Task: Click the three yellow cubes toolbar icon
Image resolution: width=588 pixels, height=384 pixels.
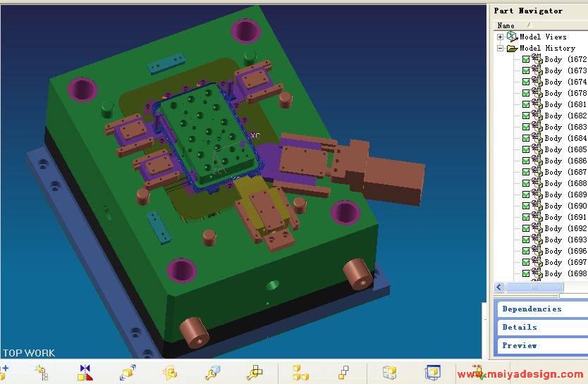Action: point(300,373)
